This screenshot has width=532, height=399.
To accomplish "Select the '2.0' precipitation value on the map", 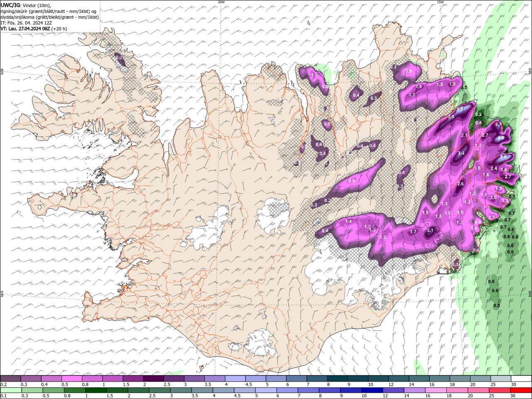I will [x=493, y=197].
